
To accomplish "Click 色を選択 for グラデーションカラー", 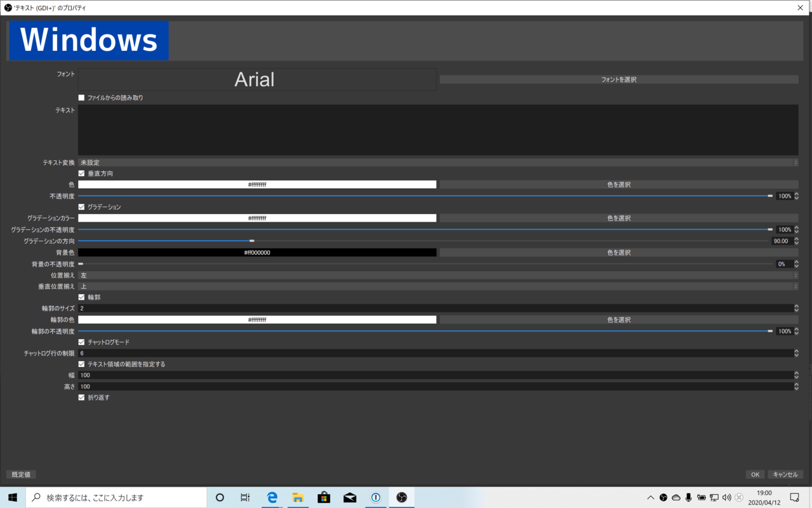I will [x=619, y=218].
